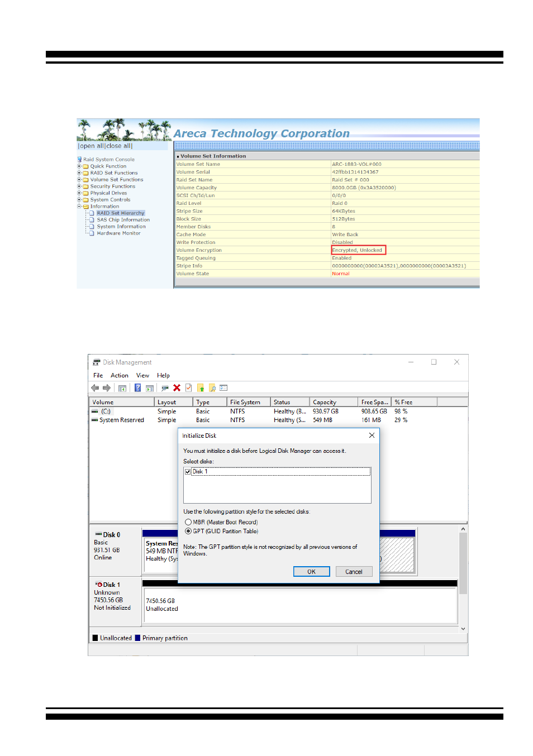Toggle the Disk 1 checkbox in Initialize Disk
The height and width of the screenshot is (756, 533).
[188, 472]
